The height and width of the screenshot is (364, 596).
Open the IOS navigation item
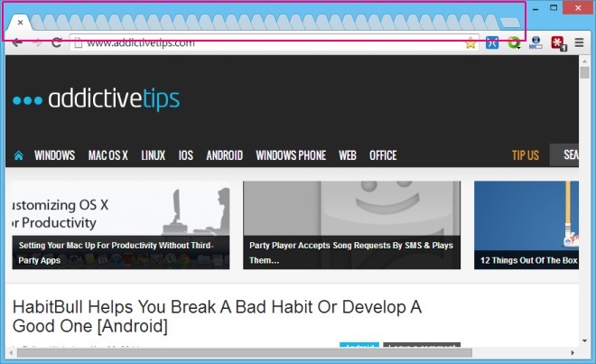tap(186, 155)
